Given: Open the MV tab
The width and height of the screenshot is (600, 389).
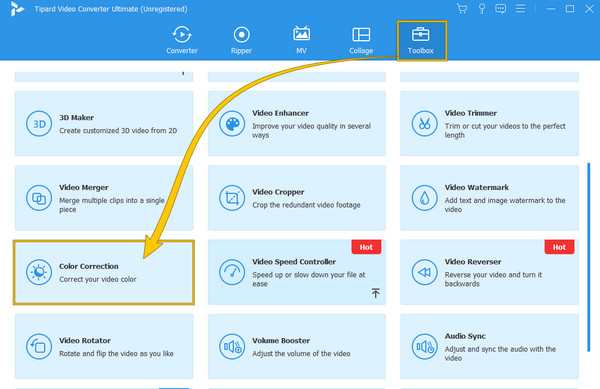Looking at the screenshot, I should tap(302, 40).
